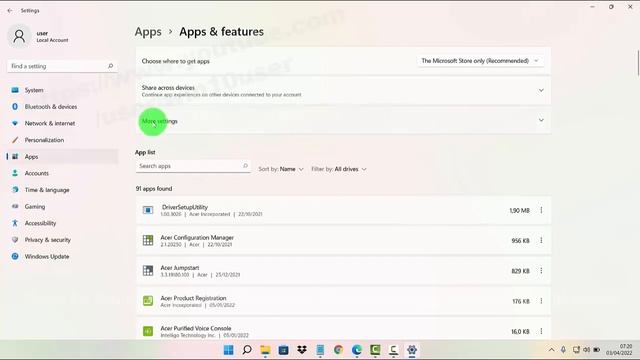
Task: Click into the Search apps field
Action: pos(193,166)
